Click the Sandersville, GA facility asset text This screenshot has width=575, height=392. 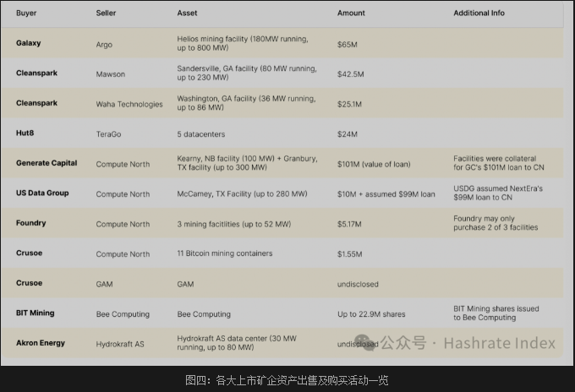(x=247, y=73)
